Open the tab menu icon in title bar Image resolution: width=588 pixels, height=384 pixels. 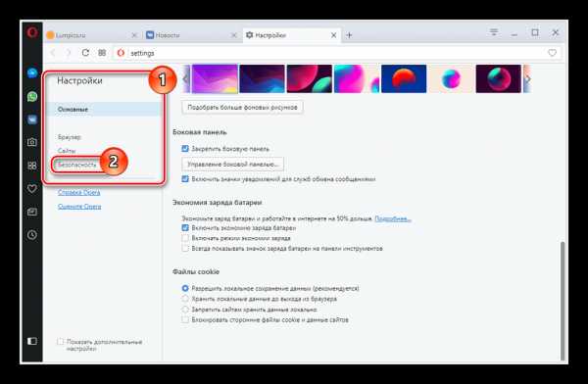494,32
